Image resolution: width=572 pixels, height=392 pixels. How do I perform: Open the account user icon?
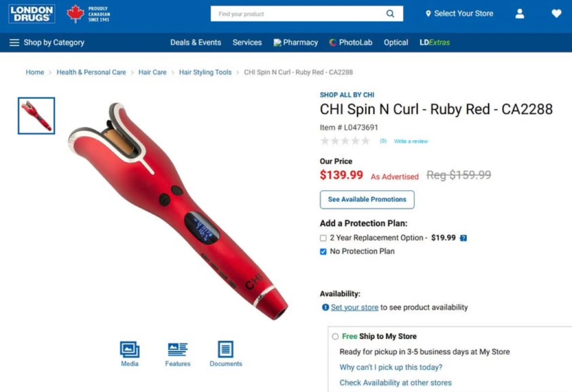(x=520, y=14)
